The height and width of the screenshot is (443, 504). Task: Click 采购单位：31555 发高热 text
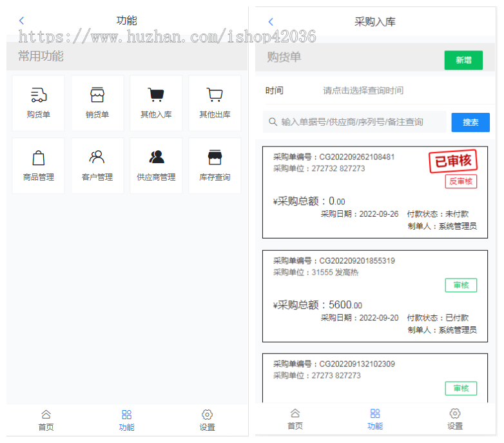(316, 272)
